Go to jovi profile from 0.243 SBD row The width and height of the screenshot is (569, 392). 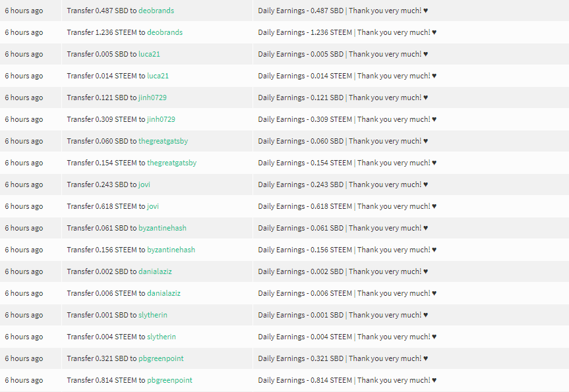point(144,184)
